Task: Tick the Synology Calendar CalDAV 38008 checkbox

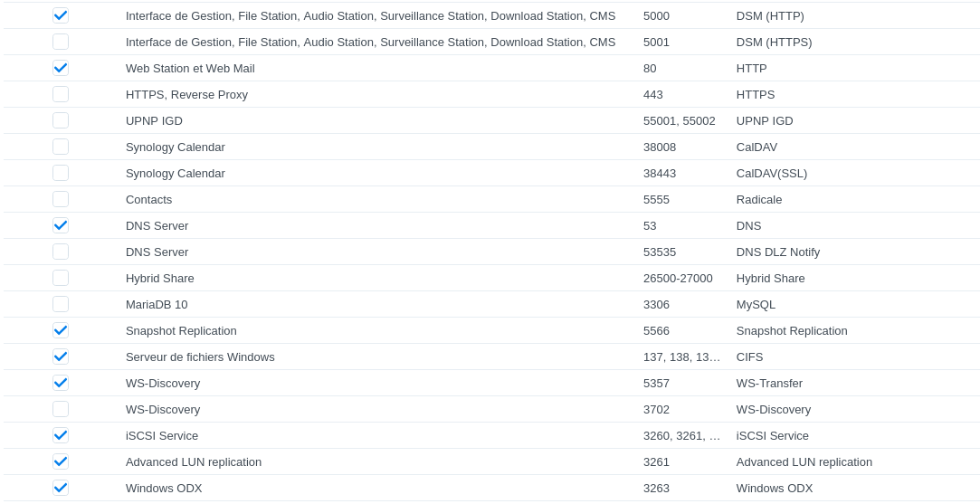Action: pos(61,147)
